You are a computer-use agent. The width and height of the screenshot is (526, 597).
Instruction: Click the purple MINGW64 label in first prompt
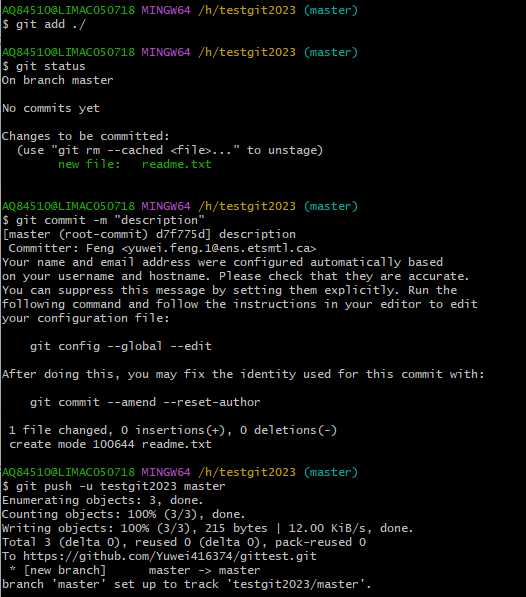click(166, 10)
